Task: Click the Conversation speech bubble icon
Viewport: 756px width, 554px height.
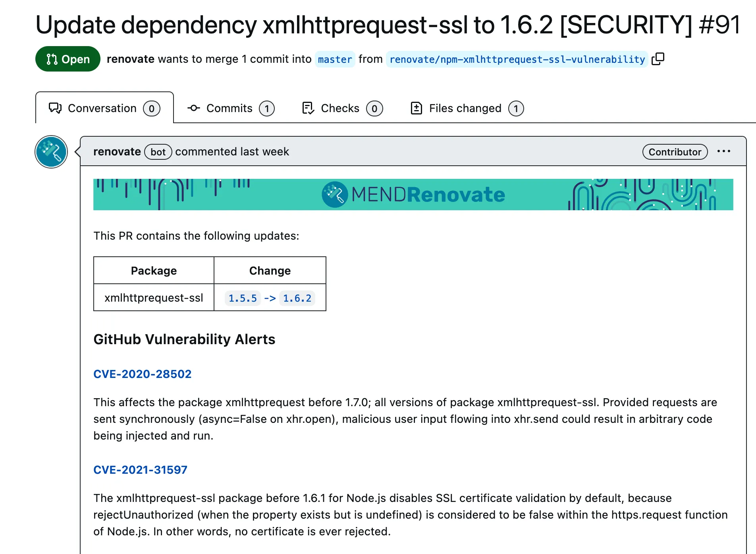Action: (x=56, y=108)
